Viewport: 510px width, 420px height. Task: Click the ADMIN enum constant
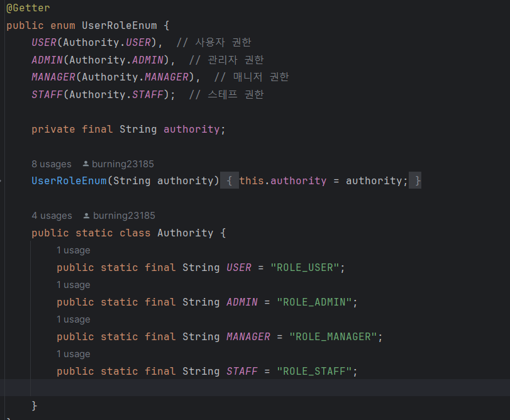[x=47, y=60]
